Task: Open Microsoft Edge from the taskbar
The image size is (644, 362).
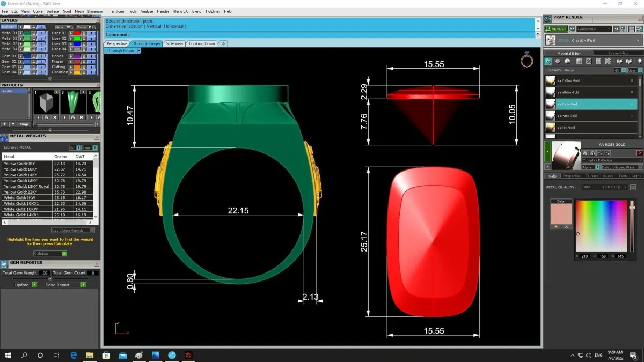Action: click(x=74, y=355)
